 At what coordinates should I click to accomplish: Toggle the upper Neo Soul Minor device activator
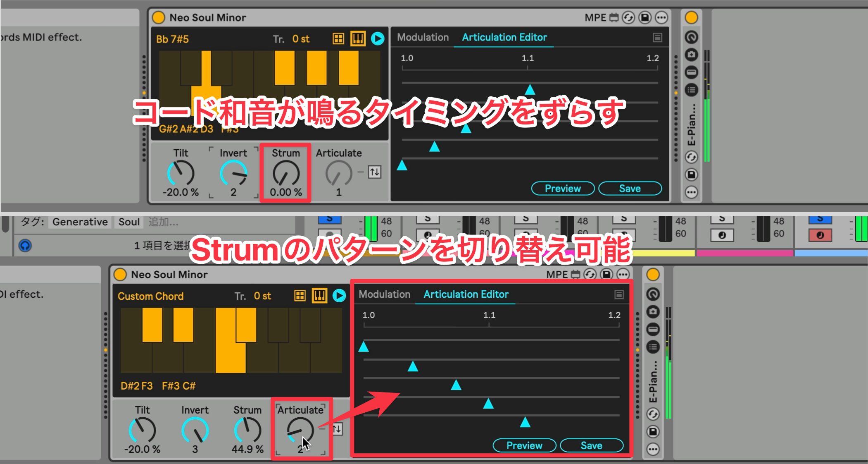pyautogui.click(x=158, y=17)
